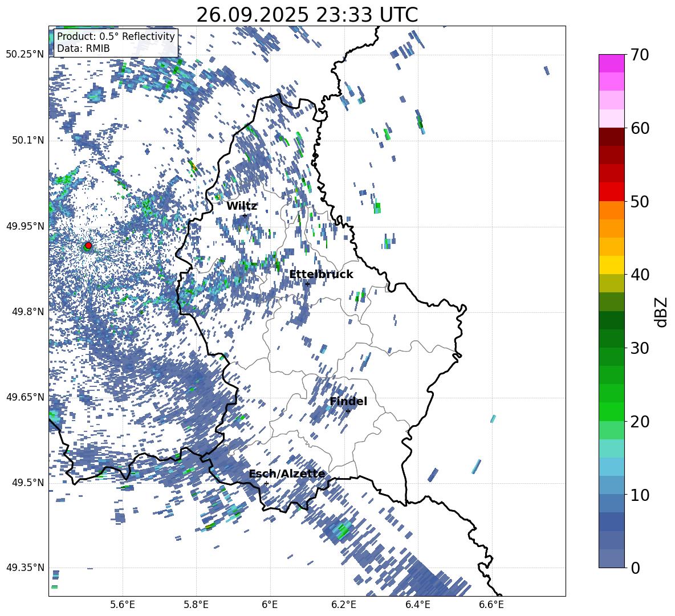Click the cross marker at Findel

tap(348, 411)
